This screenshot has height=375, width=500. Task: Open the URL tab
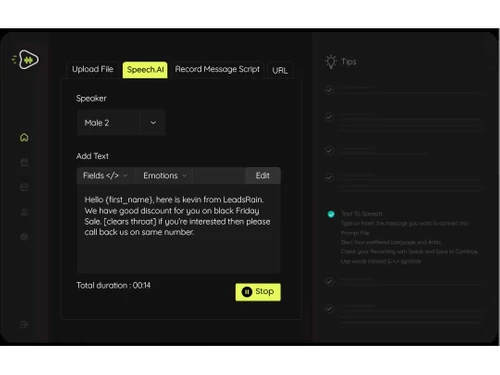(280, 70)
